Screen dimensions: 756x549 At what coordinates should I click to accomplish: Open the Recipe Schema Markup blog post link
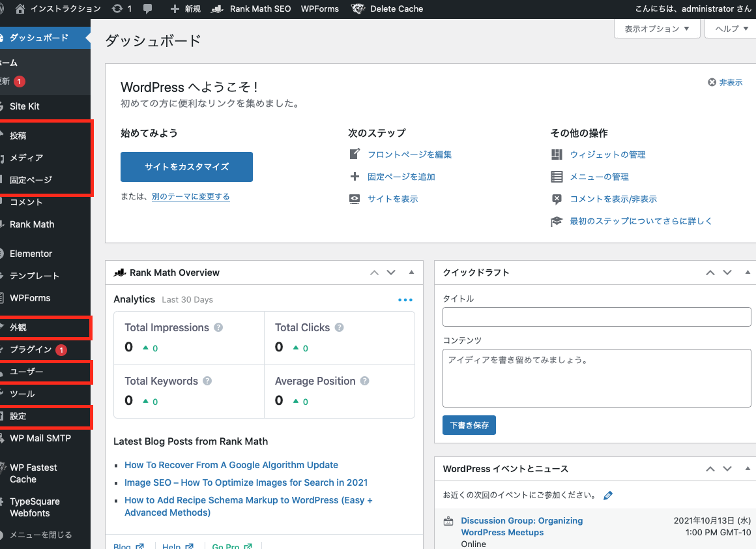tap(248, 507)
